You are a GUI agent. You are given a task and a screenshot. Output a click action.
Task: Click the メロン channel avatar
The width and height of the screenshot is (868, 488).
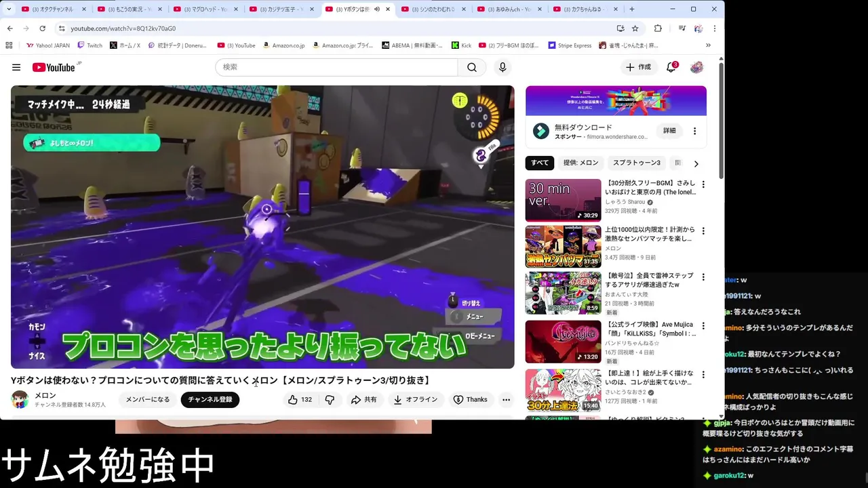pos(20,399)
